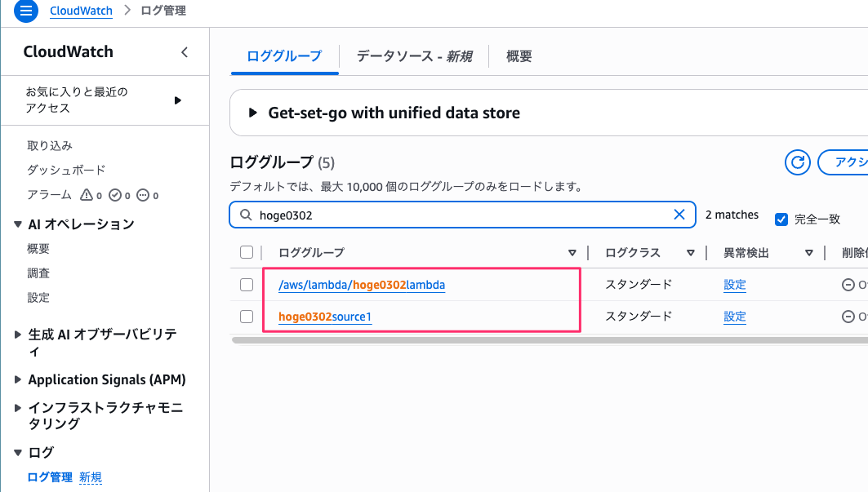This screenshot has width=868, height=492.
Task: Open the 概要 tab
Action: click(519, 56)
